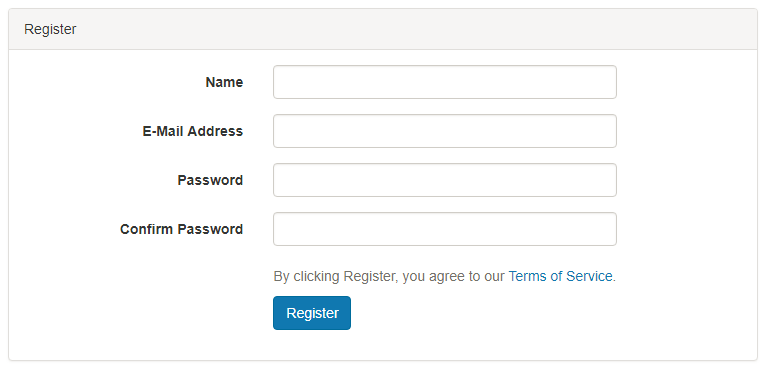This screenshot has width=780, height=366.
Task: Click the Password label text
Action: point(210,180)
